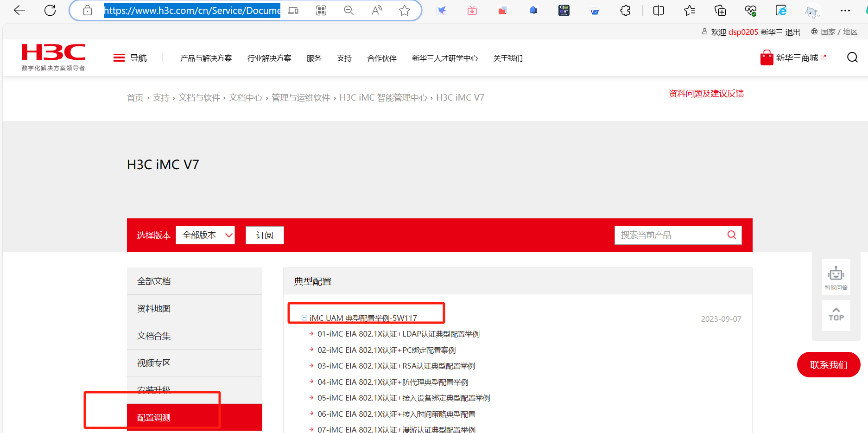This screenshot has width=868, height=433.
Task: Open 05-iMC EIA 802.1X认证+接入设备绑定 document
Action: (404, 398)
